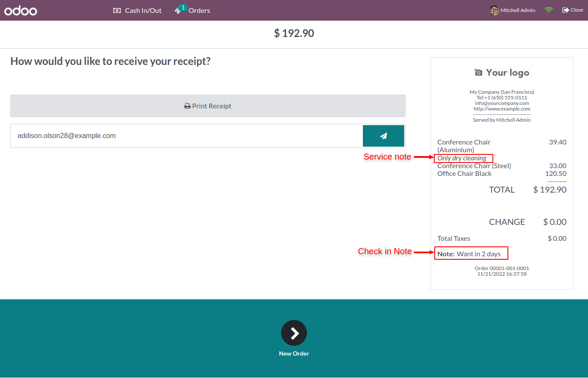Click the Total Taxes line
Viewport: 588px width, 378px height.
click(x=502, y=238)
